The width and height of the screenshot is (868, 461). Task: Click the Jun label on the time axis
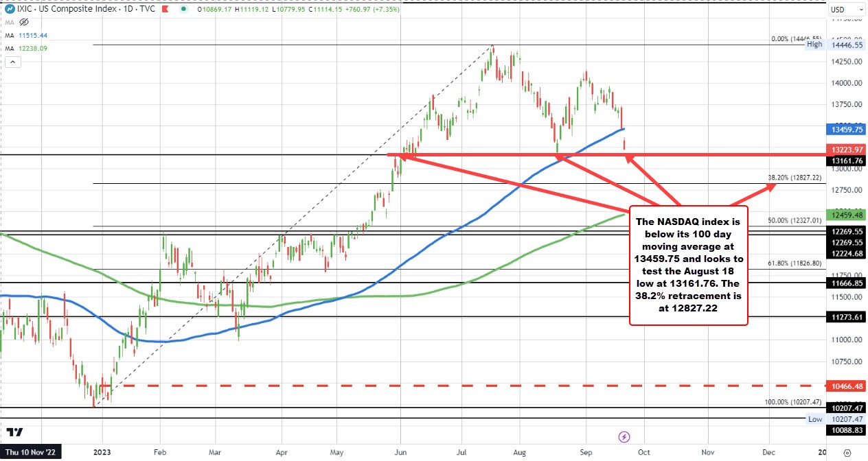click(x=401, y=453)
